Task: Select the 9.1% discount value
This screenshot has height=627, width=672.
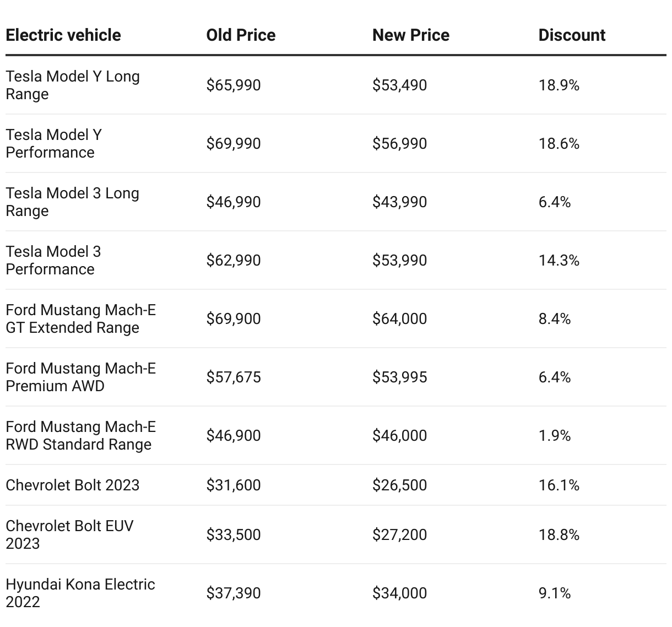Action: [x=554, y=593]
